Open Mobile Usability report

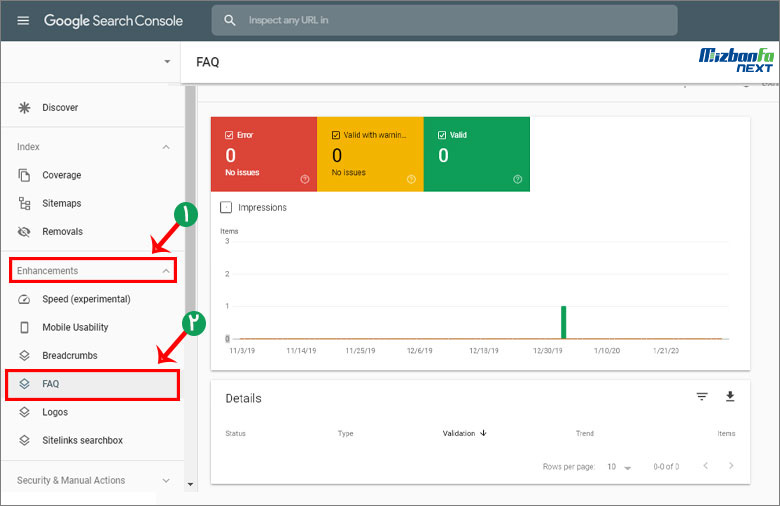click(x=75, y=327)
